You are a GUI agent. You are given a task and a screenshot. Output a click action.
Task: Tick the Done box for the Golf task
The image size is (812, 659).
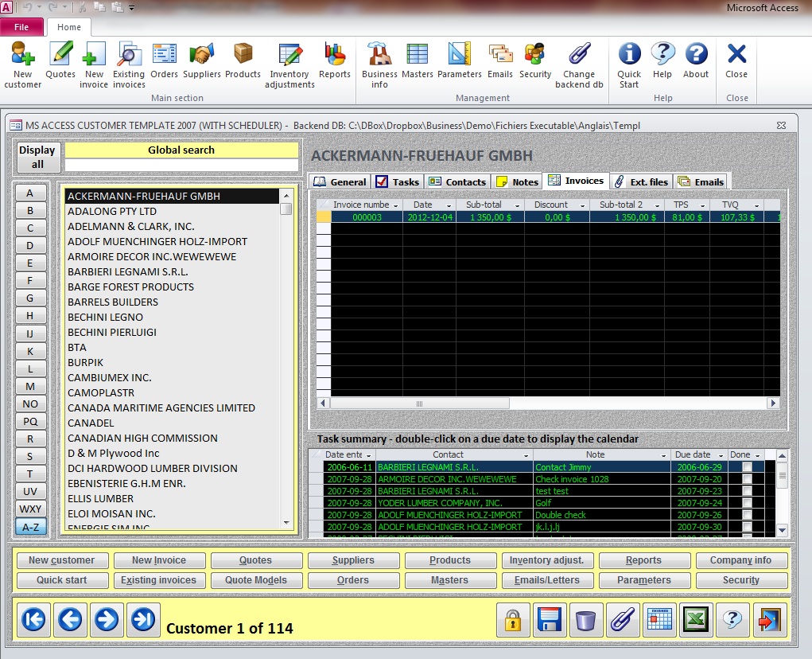click(x=747, y=503)
